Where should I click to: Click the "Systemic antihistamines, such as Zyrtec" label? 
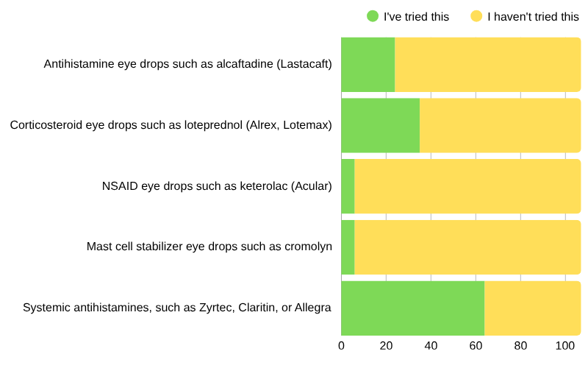tap(177, 308)
